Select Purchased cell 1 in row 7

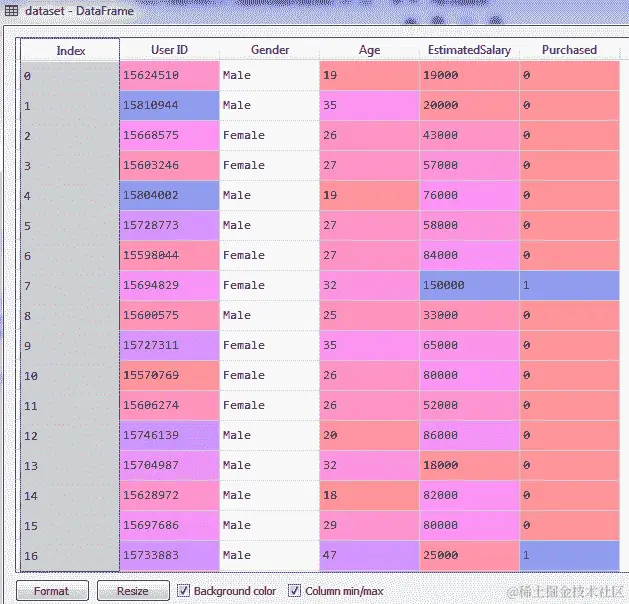569,286
